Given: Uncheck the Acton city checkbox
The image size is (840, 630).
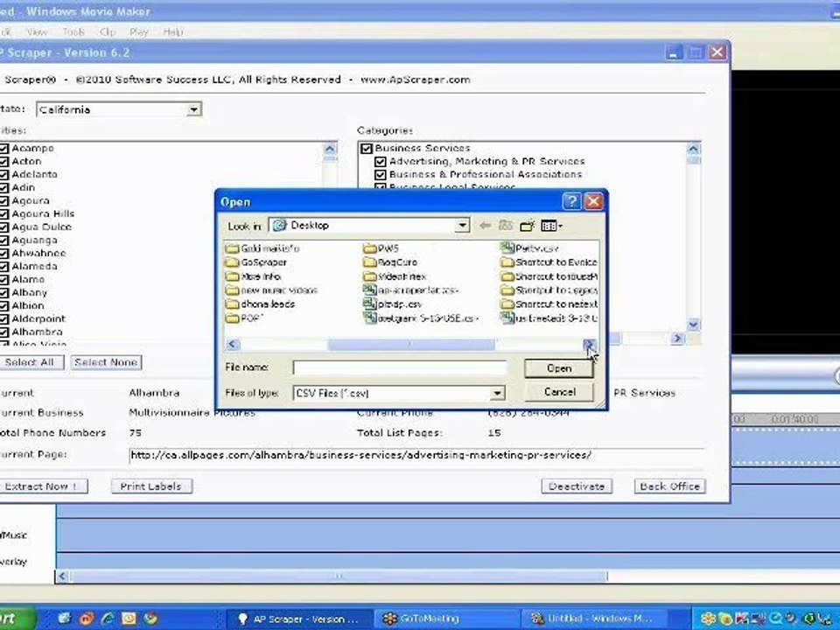Looking at the screenshot, I should click(x=4, y=162).
